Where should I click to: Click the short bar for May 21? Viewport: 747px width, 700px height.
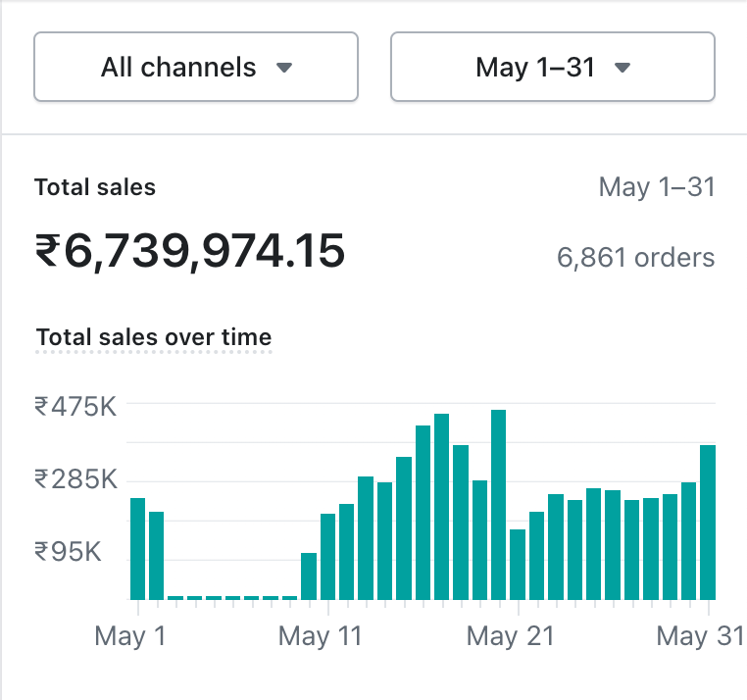518,564
